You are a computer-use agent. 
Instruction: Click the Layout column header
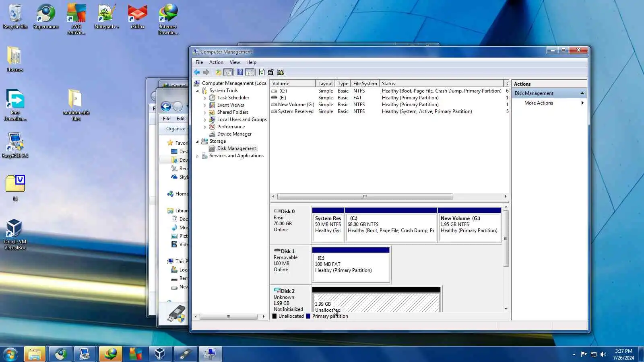coord(325,84)
